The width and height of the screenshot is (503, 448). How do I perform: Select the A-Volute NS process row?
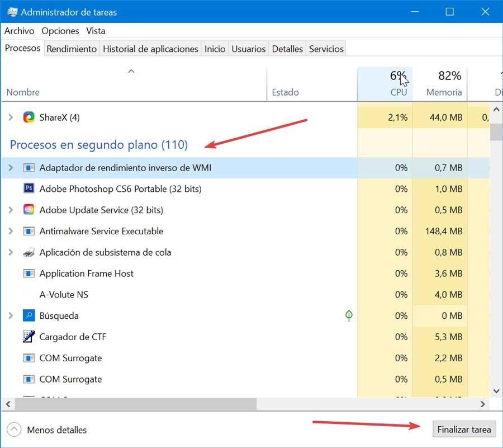click(x=246, y=295)
